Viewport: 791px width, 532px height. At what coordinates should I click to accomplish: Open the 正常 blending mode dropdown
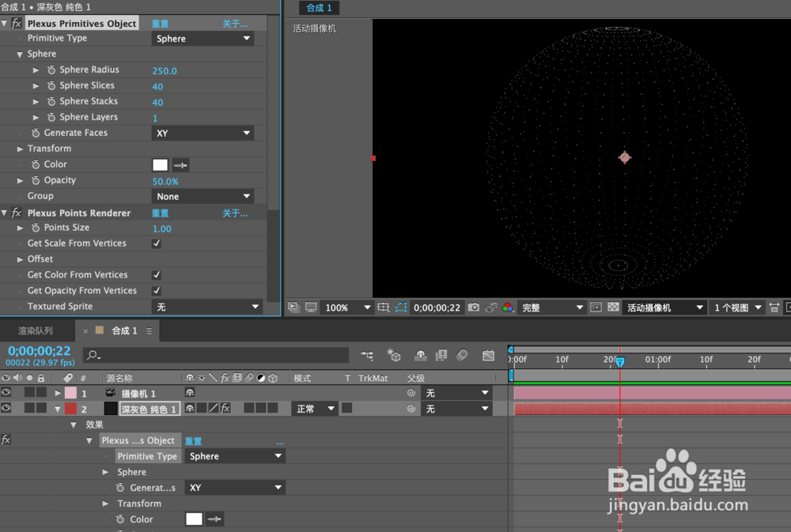315,409
